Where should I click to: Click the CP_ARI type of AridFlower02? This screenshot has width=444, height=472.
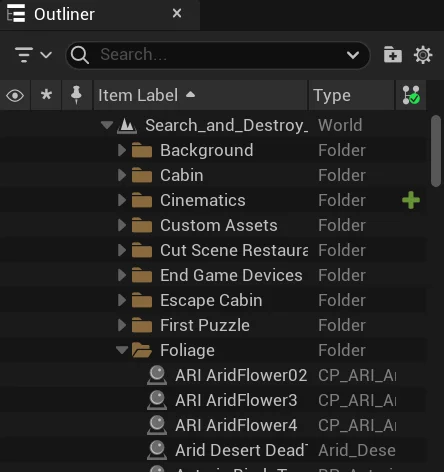click(357, 376)
